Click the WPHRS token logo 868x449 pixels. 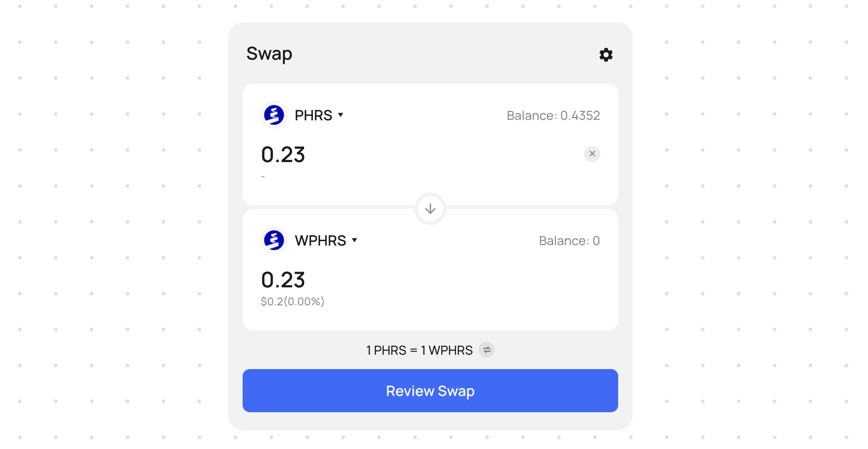(x=274, y=240)
